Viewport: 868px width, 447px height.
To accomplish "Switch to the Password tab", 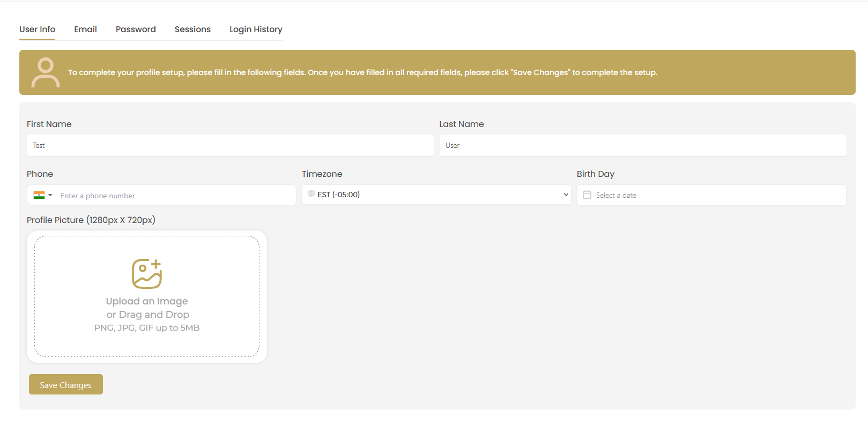I will tap(136, 29).
